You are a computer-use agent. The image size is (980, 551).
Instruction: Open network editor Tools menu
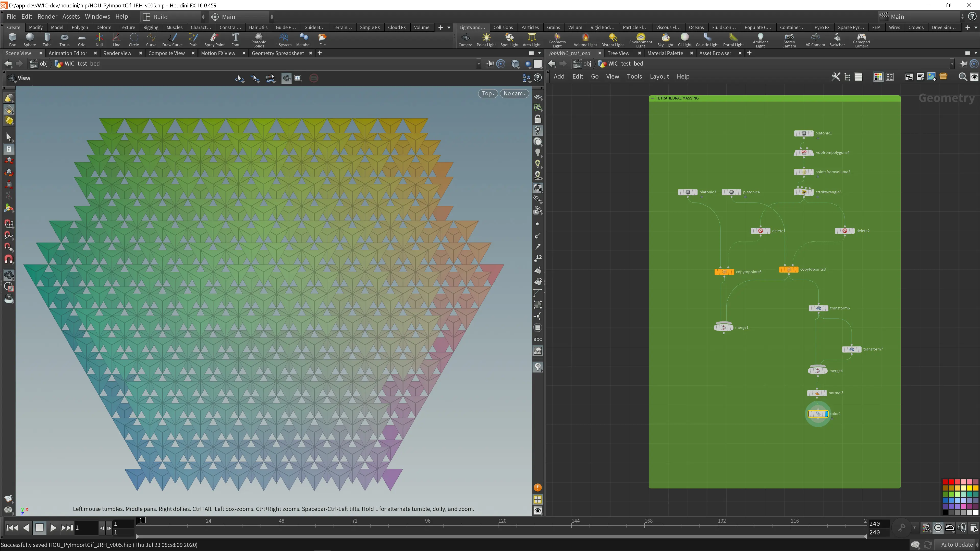pos(634,77)
